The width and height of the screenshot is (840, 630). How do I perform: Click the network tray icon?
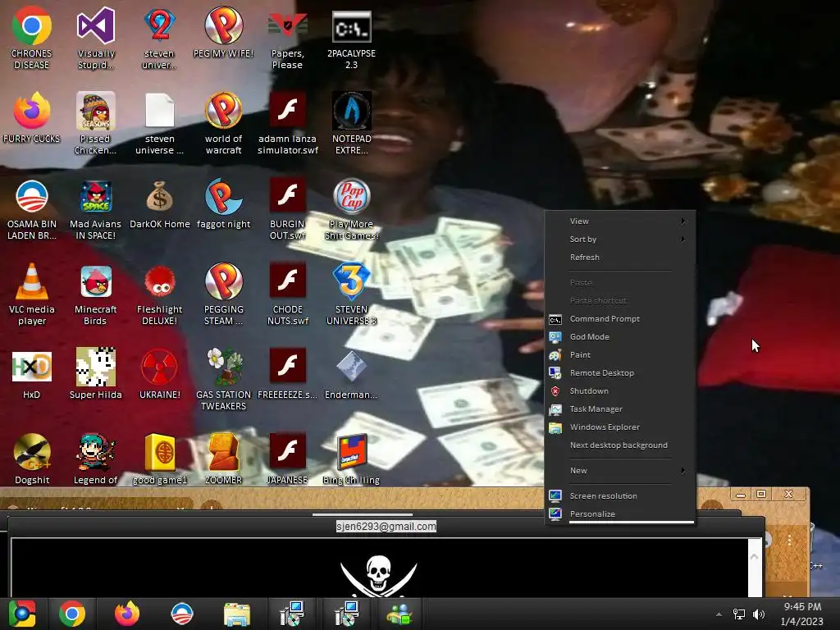click(x=739, y=614)
